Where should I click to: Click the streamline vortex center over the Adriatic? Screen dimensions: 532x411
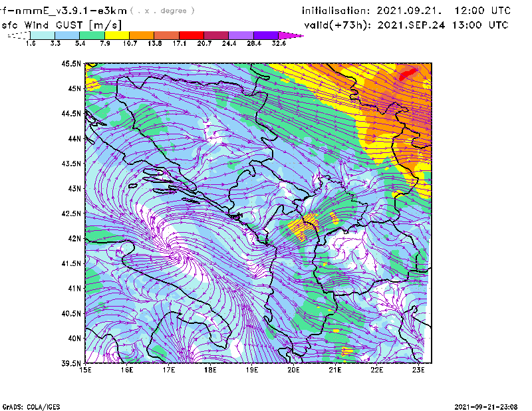click(x=176, y=253)
